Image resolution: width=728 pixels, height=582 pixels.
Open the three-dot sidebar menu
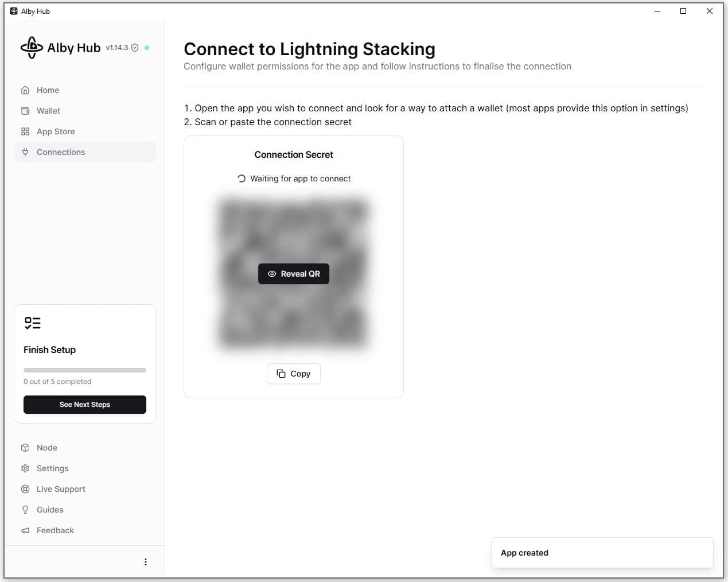pos(146,562)
